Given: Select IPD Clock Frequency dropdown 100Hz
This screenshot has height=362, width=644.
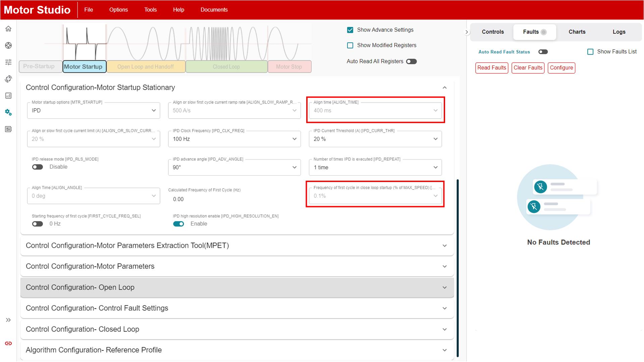Looking at the screenshot, I should [x=234, y=139].
